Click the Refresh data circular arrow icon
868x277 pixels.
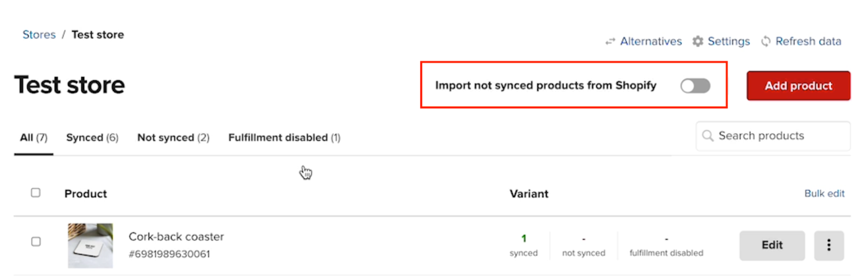(x=765, y=41)
